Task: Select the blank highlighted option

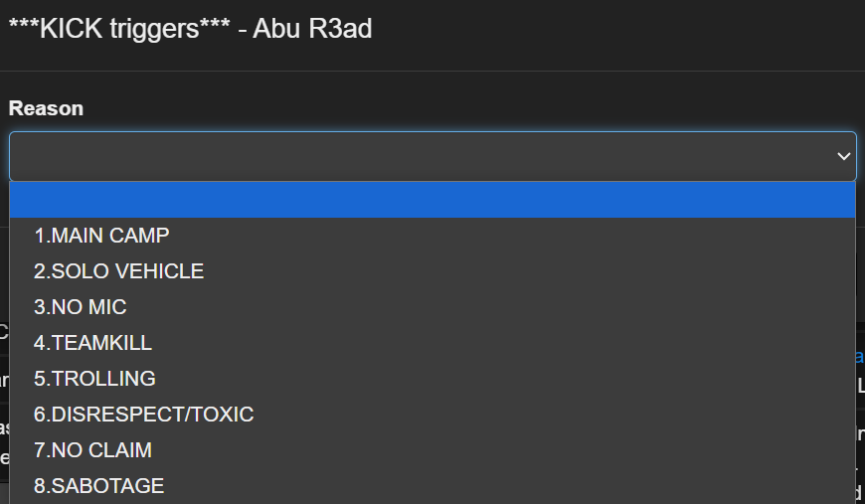Action: point(432,200)
